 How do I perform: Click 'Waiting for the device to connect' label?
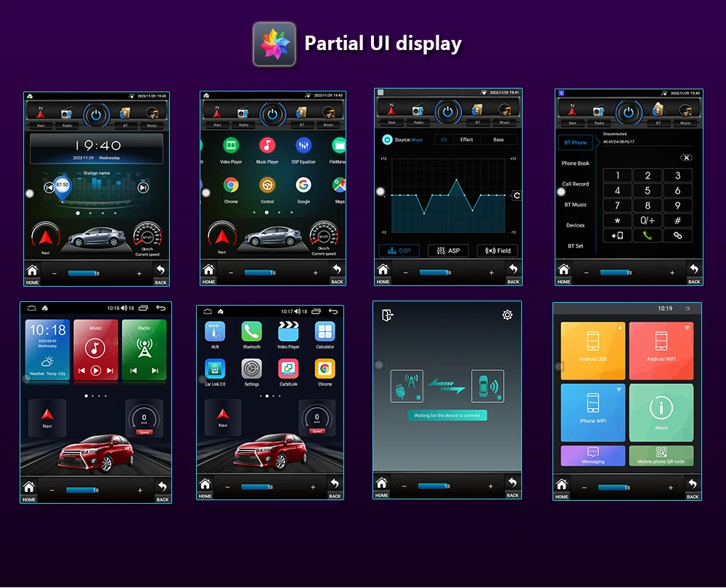point(447,415)
